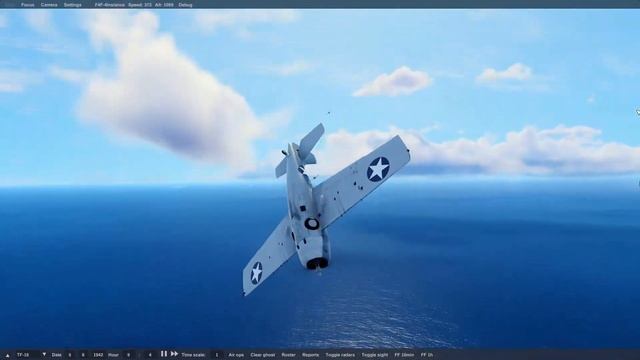
Task: Click the fast-forward icon
Action: (x=174, y=354)
